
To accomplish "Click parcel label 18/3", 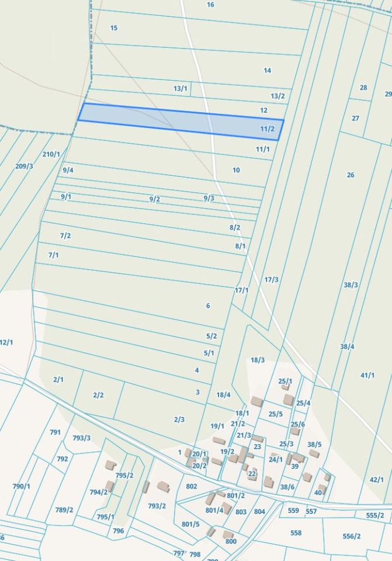I will pos(258,360).
